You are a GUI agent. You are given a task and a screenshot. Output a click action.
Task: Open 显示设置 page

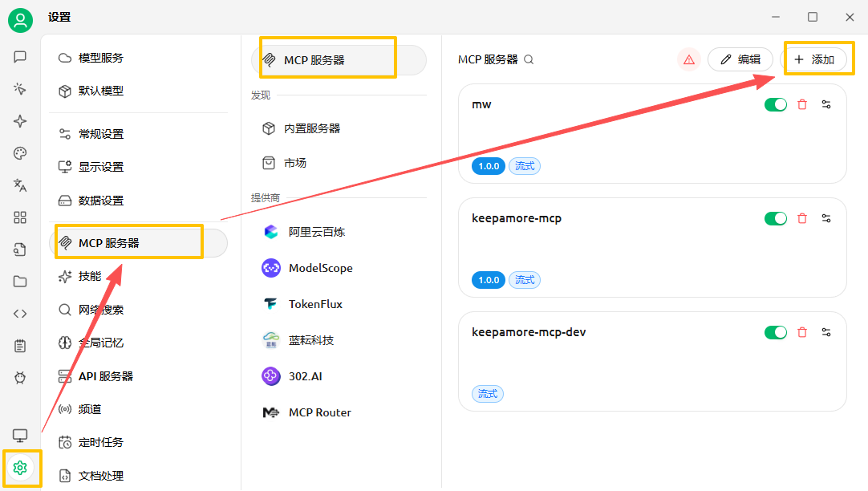[139, 167]
